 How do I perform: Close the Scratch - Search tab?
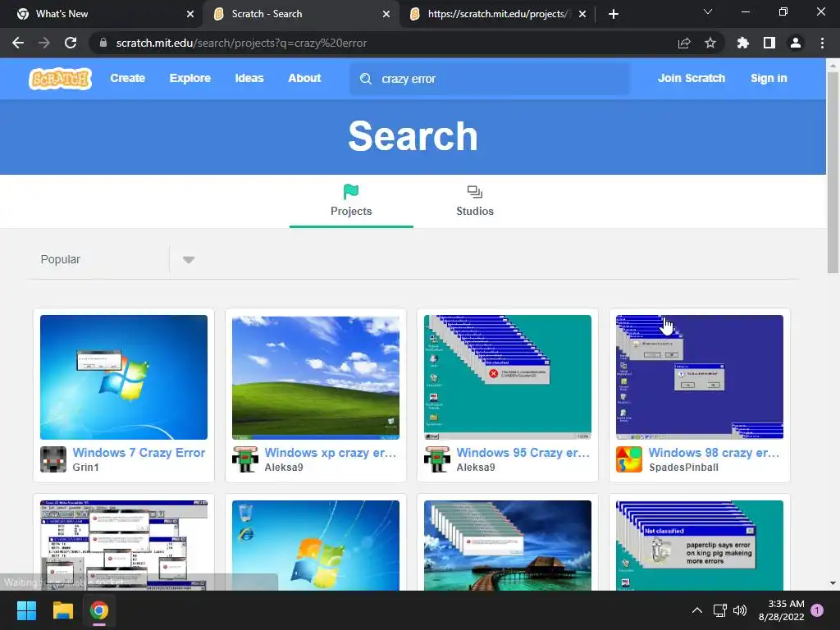click(x=386, y=14)
